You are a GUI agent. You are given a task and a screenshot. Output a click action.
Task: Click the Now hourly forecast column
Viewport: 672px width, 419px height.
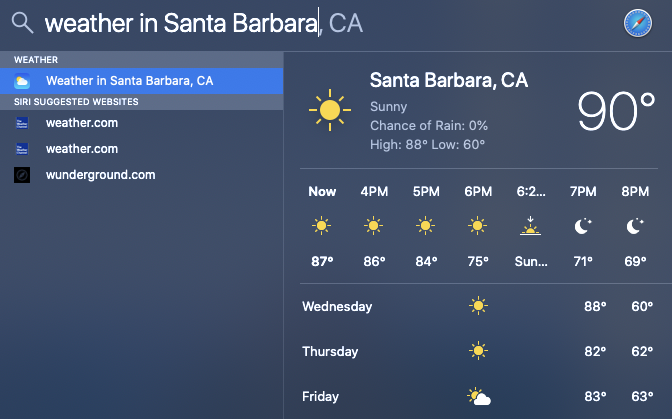click(322, 227)
